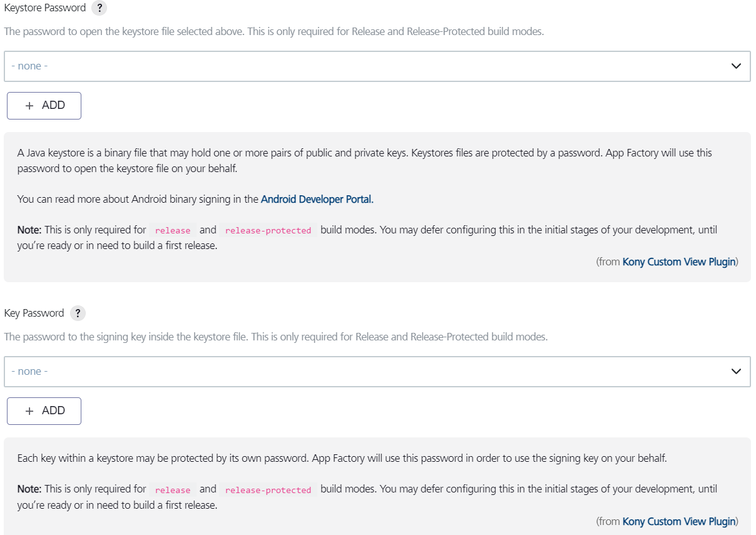Click 'release' code tag in Key Password note

tap(173, 490)
